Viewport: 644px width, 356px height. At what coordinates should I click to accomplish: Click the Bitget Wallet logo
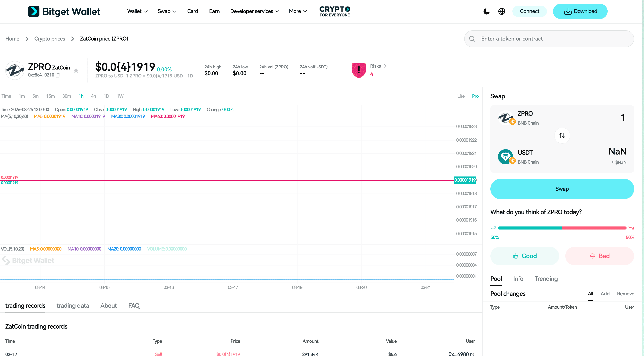pos(64,11)
